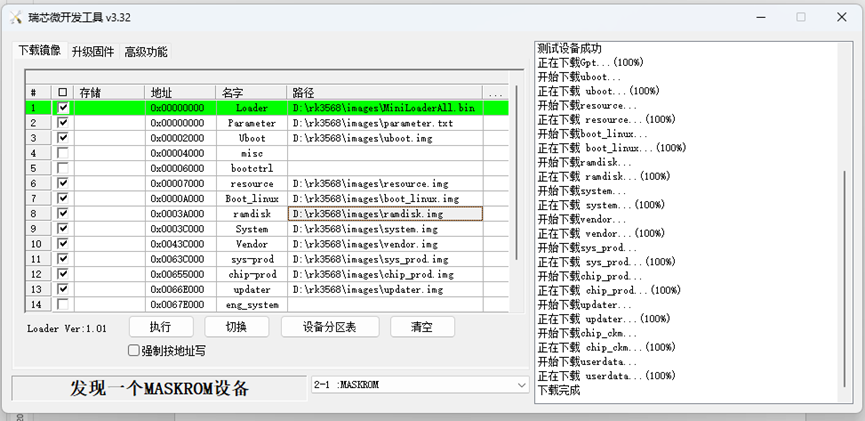The width and height of the screenshot is (865, 421).
Task: Click address 0x0043C000 cell
Action: pos(180,243)
